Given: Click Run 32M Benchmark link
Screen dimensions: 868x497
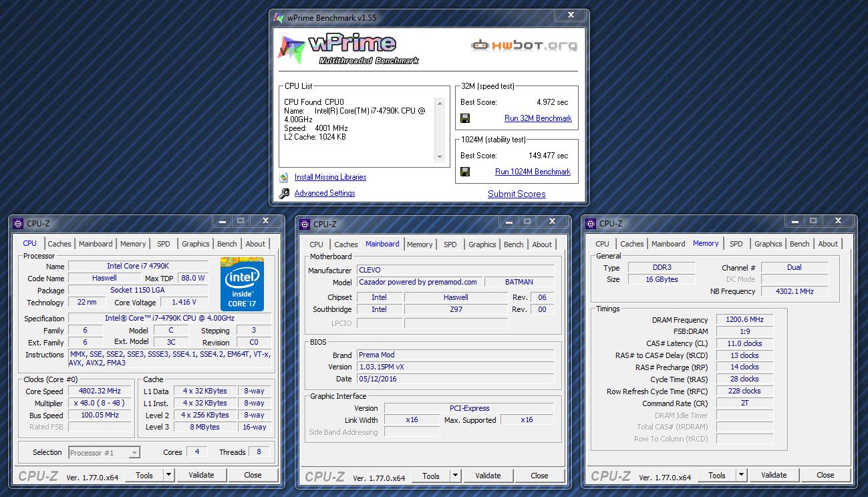Looking at the screenshot, I should 538,118.
